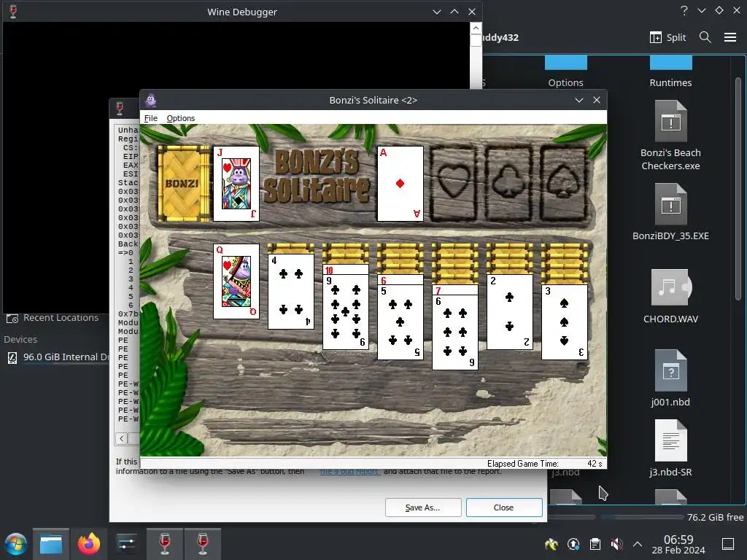The height and width of the screenshot is (560, 747).
Task: Click the Wine Debugger wine glass title icon
Action: tap(13, 12)
